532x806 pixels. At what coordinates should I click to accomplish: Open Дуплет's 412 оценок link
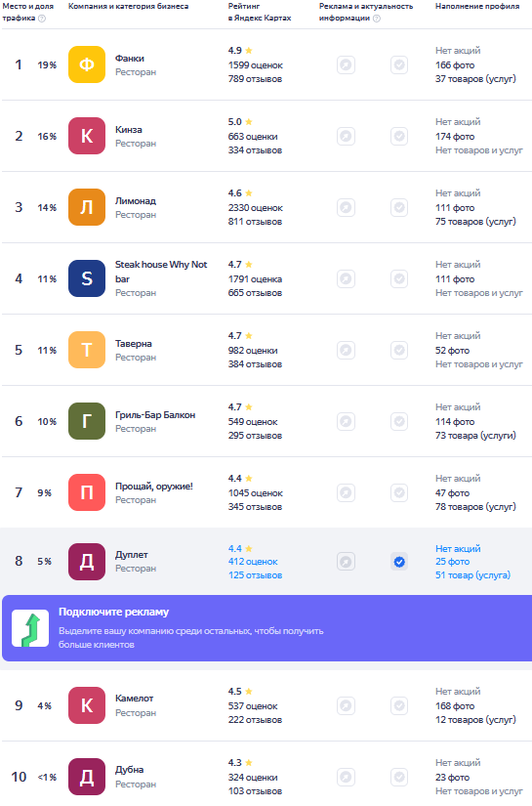pos(253,562)
